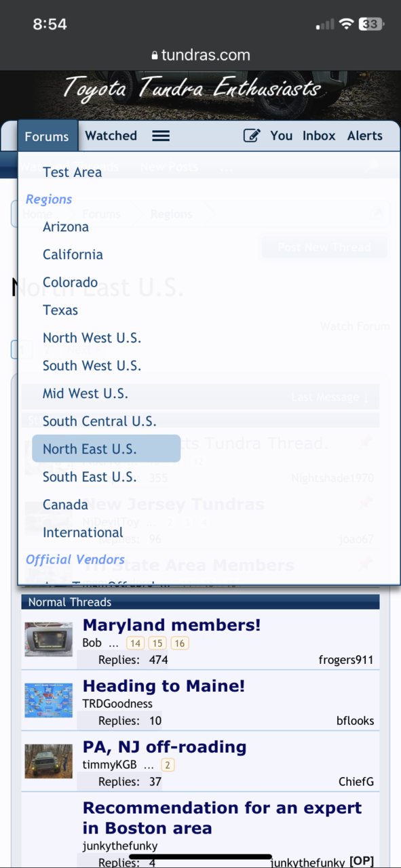Select the highlighted North East U.S. entry
The height and width of the screenshot is (868, 401).
(107, 449)
